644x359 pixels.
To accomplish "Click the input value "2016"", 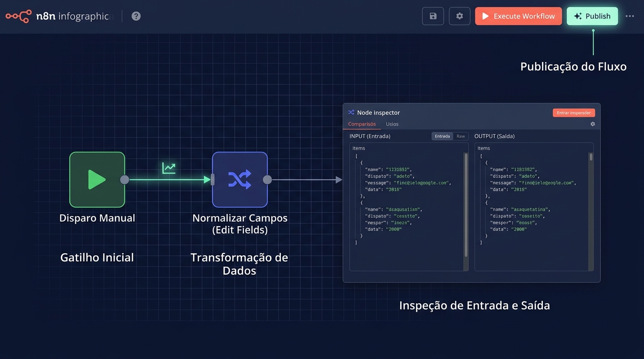I will point(394,189).
